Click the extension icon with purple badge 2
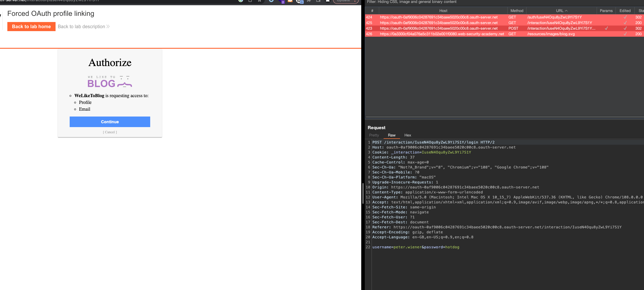Screen dimensions: 644x290 [x=281, y=1]
